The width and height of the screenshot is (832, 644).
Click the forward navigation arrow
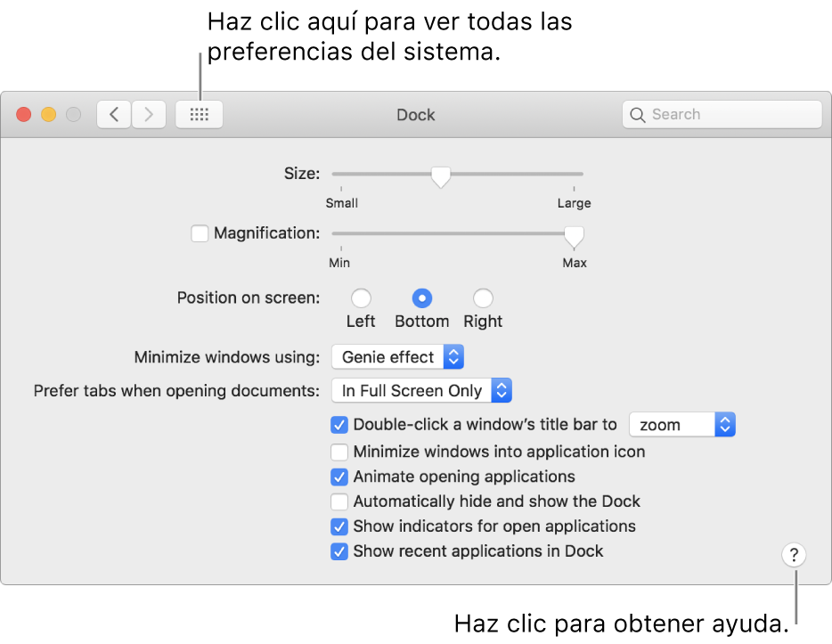(x=148, y=114)
